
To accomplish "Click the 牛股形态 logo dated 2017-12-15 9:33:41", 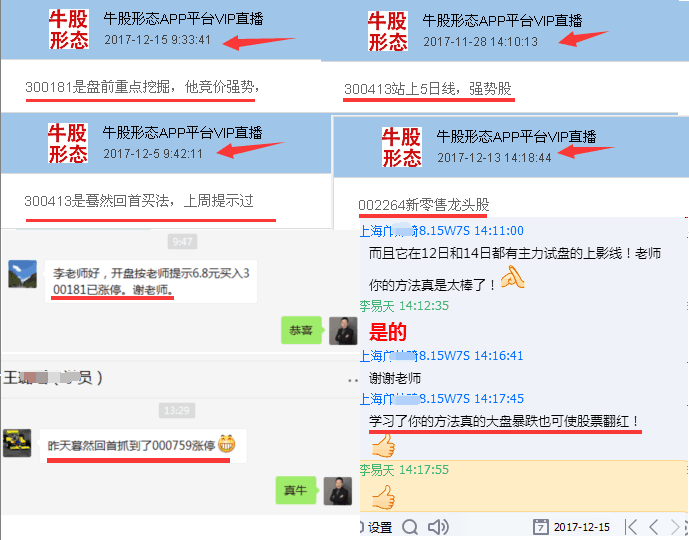I will 69,29.
